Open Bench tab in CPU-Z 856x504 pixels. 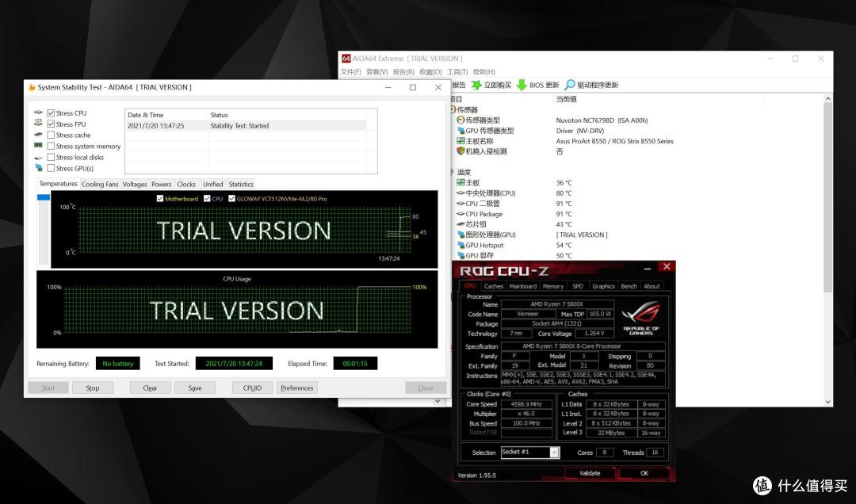coord(629,286)
